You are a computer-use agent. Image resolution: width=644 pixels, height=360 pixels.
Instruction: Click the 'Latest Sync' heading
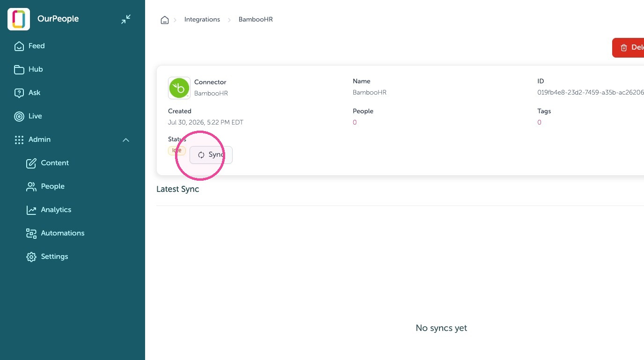178,189
